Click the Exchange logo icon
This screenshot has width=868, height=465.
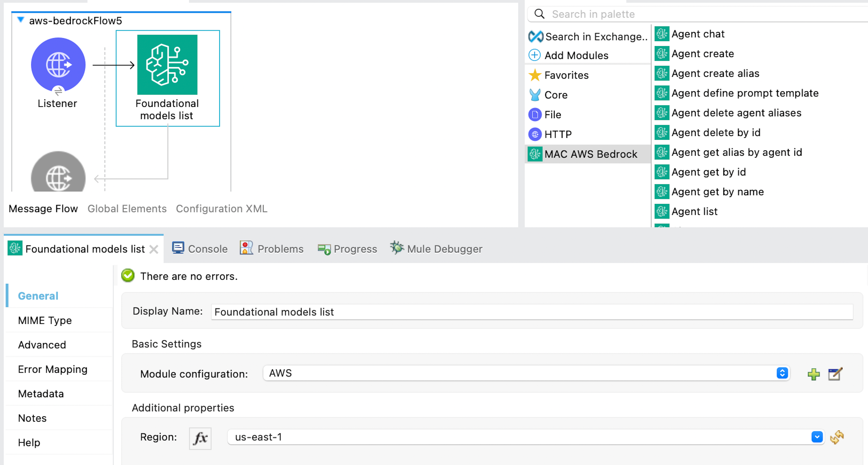[x=536, y=36]
